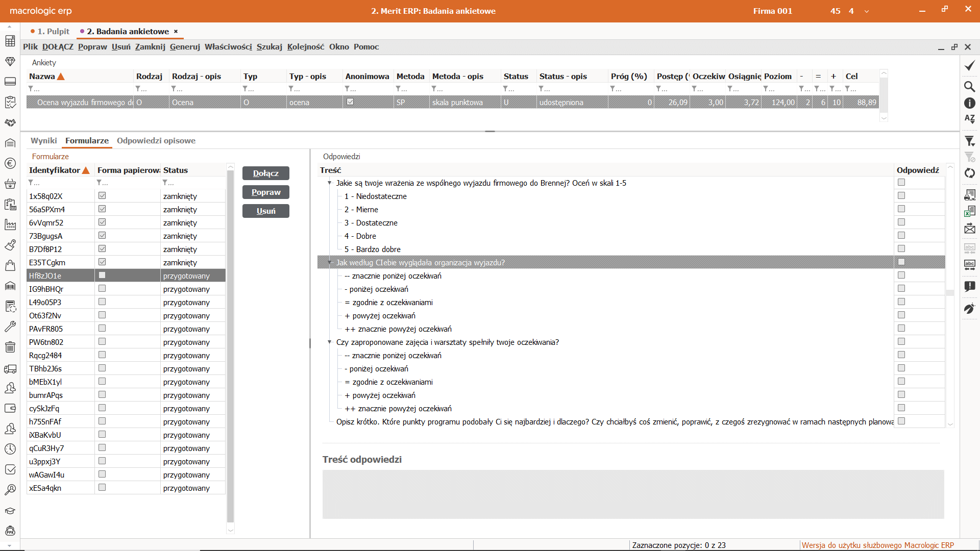Collapse the 'Czy zaproponowane zajęcia' question node

[x=330, y=342]
